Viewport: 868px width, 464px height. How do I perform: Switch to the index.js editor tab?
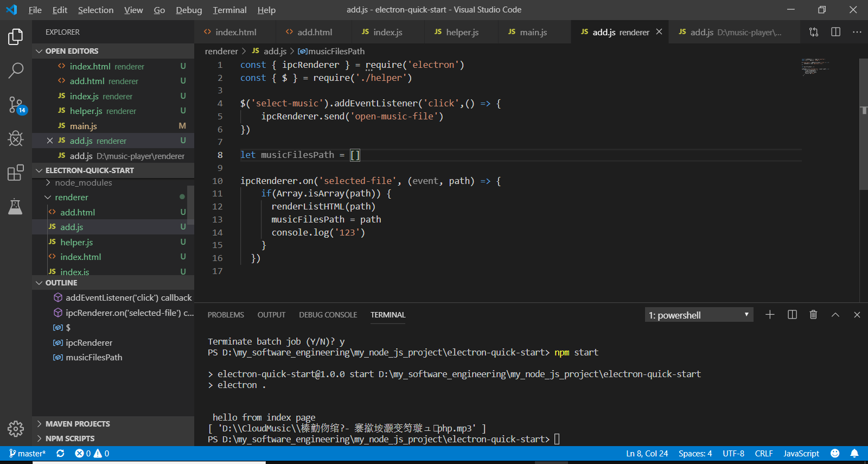click(387, 32)
